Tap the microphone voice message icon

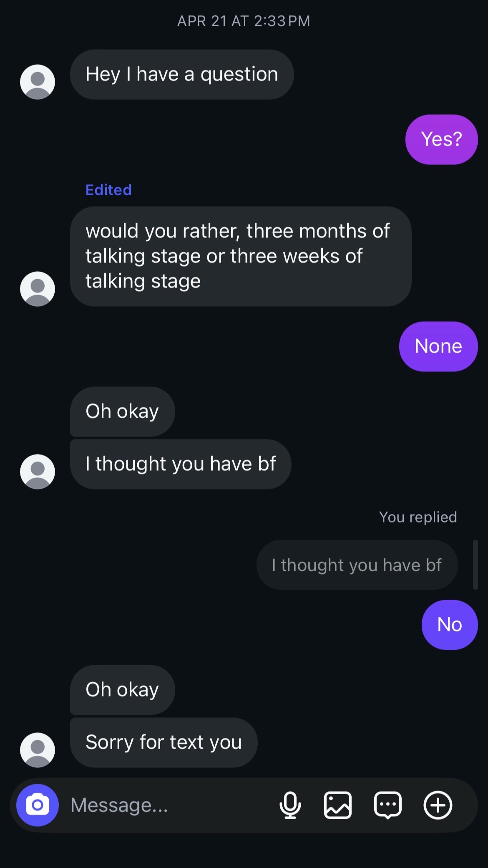point(290,805)
